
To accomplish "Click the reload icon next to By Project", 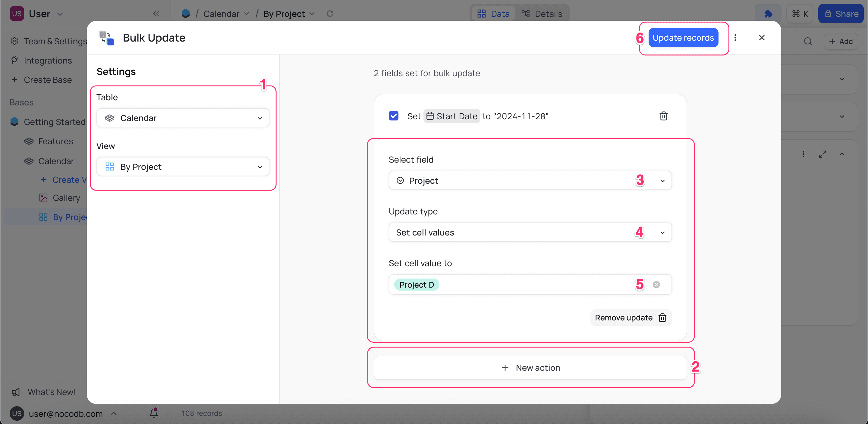I will click(330, 14).
